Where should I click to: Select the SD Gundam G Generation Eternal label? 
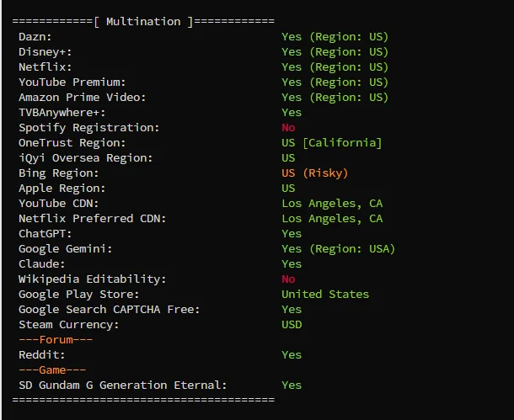tap(122, 385)
